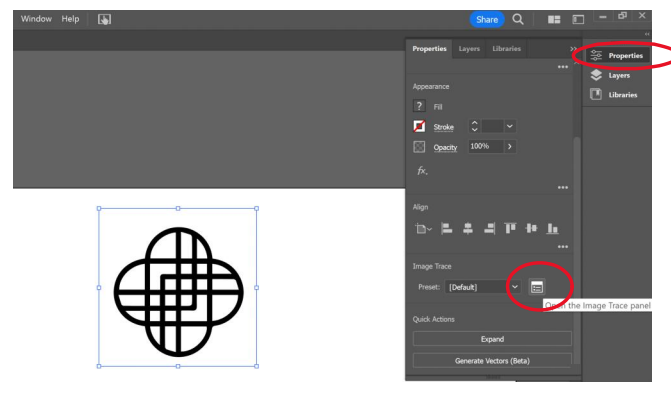Switch to the Layers tab
The width and height of the screenshot is (671, 400).
point(469,49)
